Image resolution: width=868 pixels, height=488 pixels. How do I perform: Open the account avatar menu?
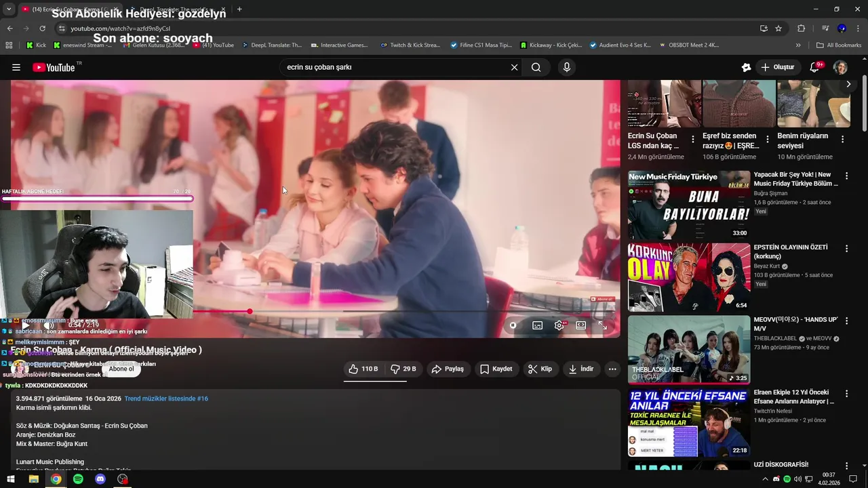840,67
